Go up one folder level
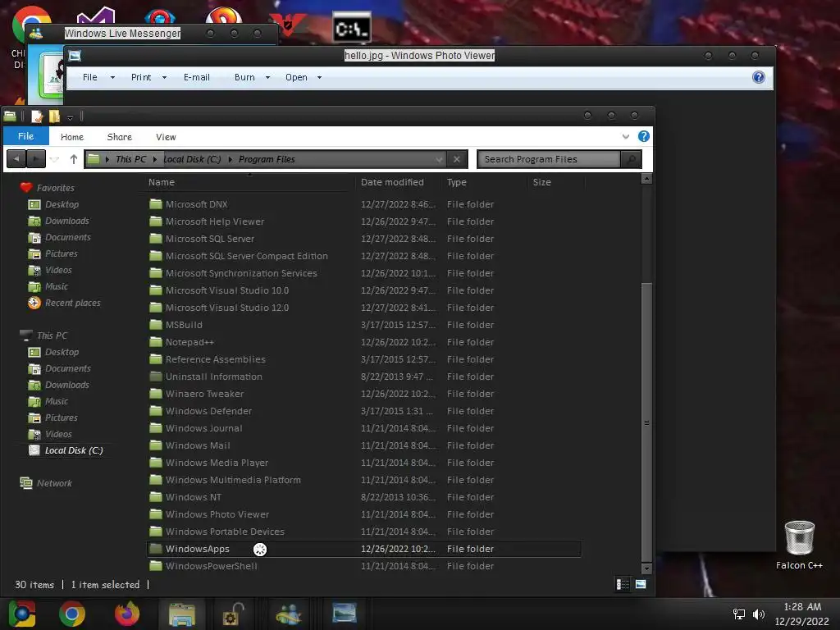840x630 pixels. pyautogui.click(x=73, y=159)
